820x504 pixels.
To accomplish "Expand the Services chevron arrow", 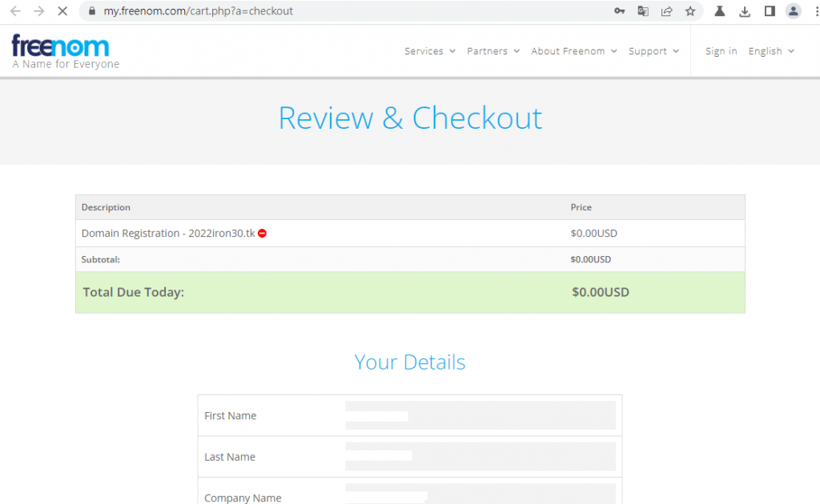I will tap(452, 51).
